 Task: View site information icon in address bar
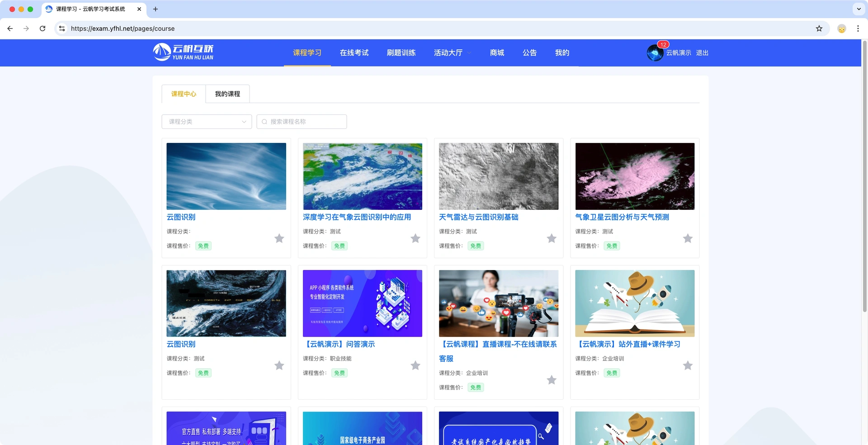pos(62,28)
